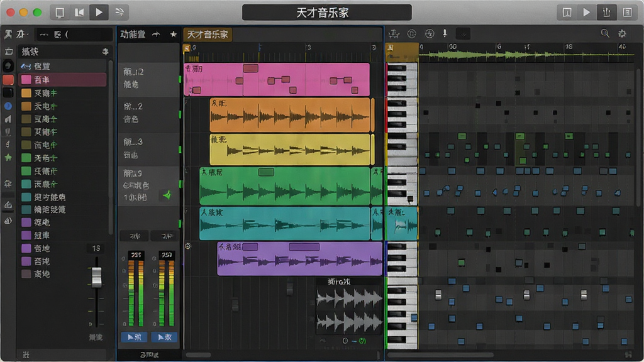Click the cloud icon in lower left sidebar
The height and width of the screenshot is (362, 644).
(x=8, y=205)
